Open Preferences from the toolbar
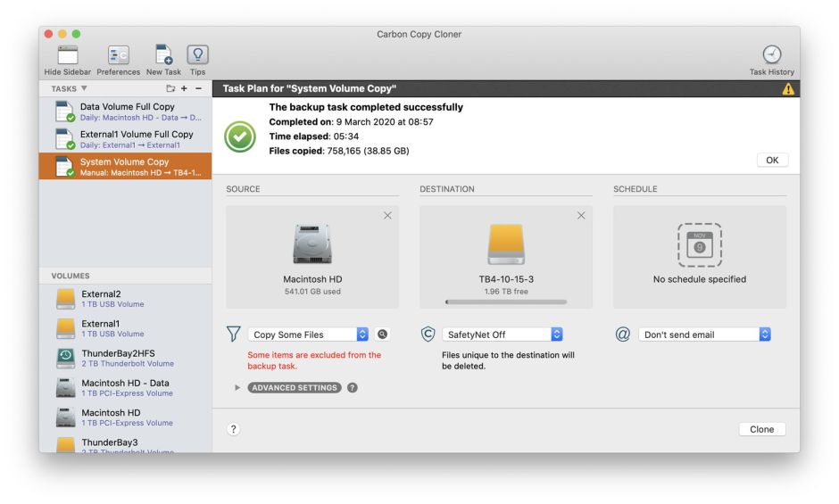839x504 pixels. tap(118, 55)
